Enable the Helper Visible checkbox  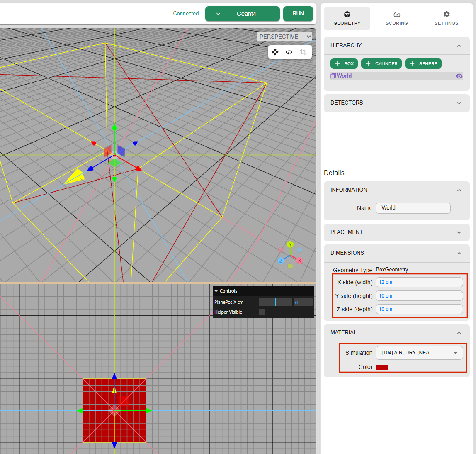[262, 312]
